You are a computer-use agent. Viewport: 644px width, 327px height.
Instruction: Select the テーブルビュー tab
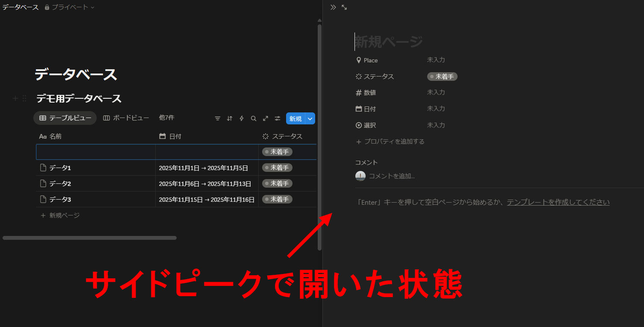[x=65, y=118]
